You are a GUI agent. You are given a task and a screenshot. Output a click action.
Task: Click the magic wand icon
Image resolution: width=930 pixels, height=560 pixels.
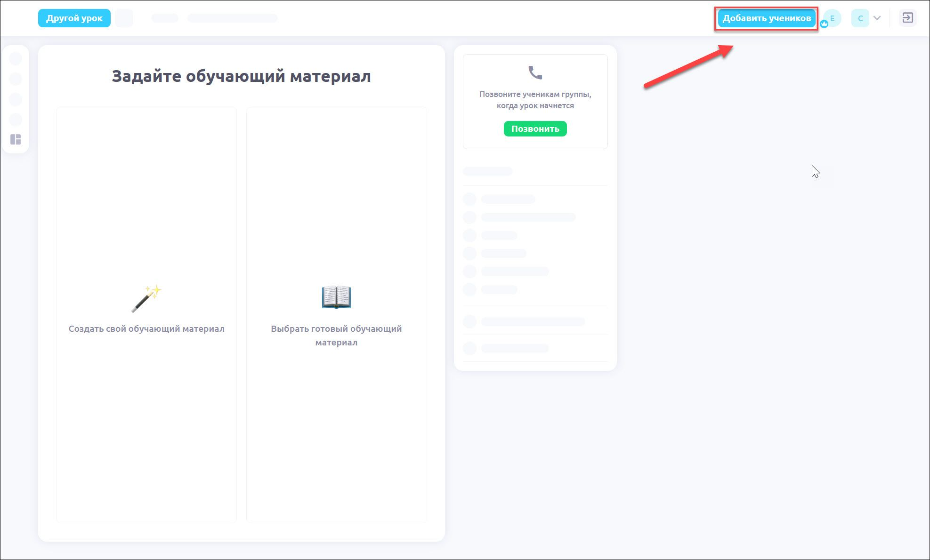click(146, 298)
